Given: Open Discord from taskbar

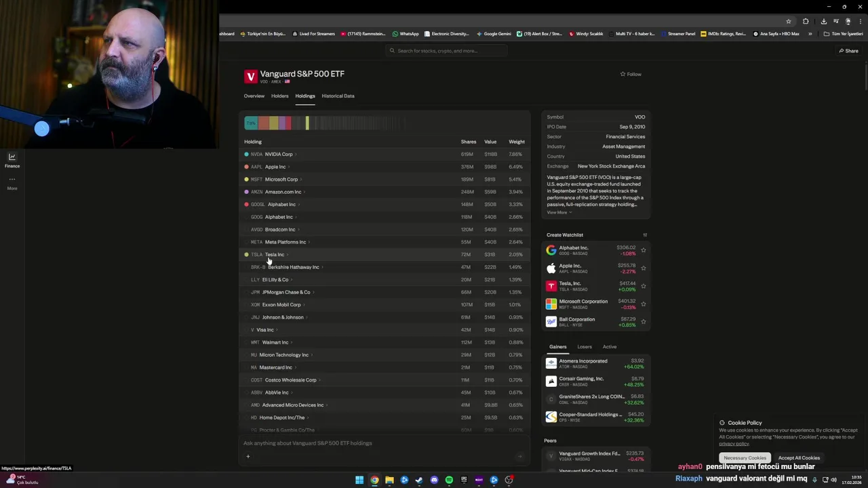Looking at the screenshot, I should coord(434,480).
